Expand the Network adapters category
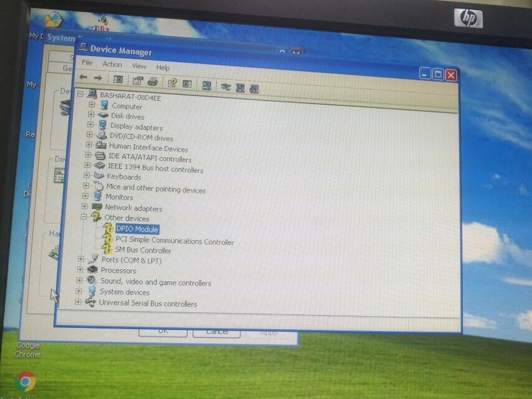The image size is (532, 399). [85, 206]
